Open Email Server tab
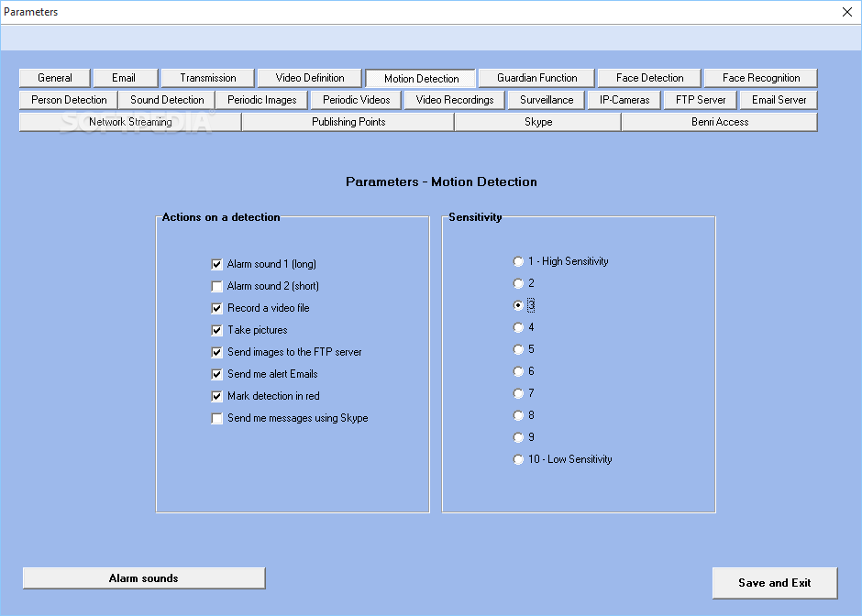862x616 pixels. [779, 100]
